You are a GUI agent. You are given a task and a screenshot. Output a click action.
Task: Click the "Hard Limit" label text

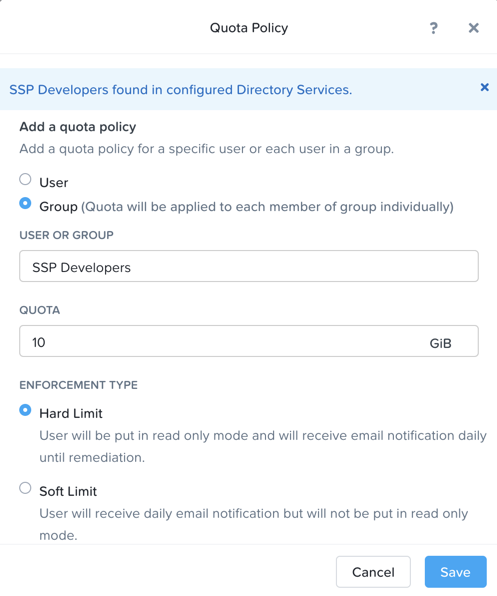tap(71, 414)
